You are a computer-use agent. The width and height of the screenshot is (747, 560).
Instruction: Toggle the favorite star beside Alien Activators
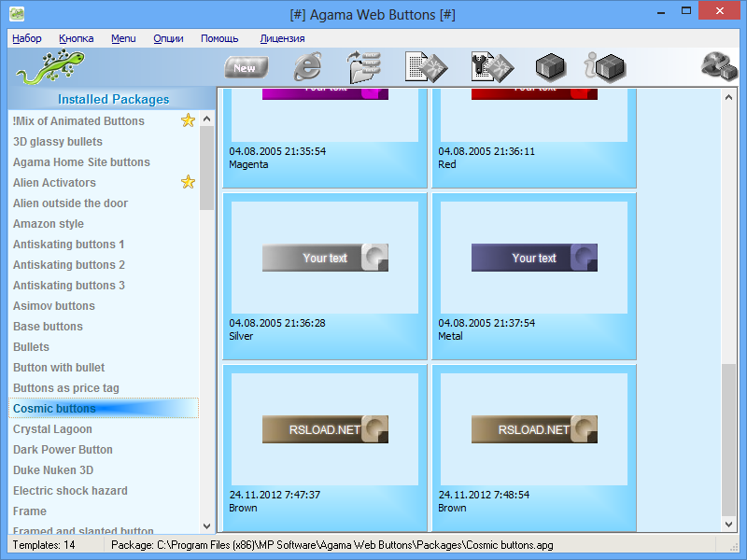click(x=189, y=182)
